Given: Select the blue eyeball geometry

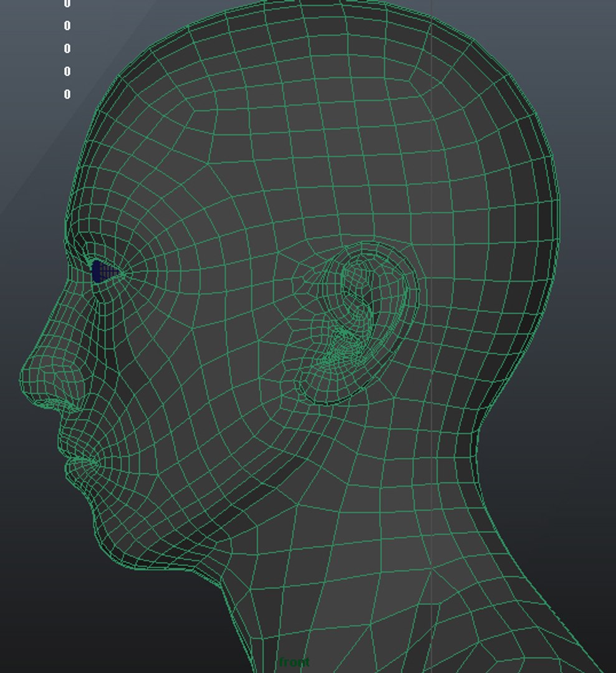Looking at the screenshot, I should (103, 272).
